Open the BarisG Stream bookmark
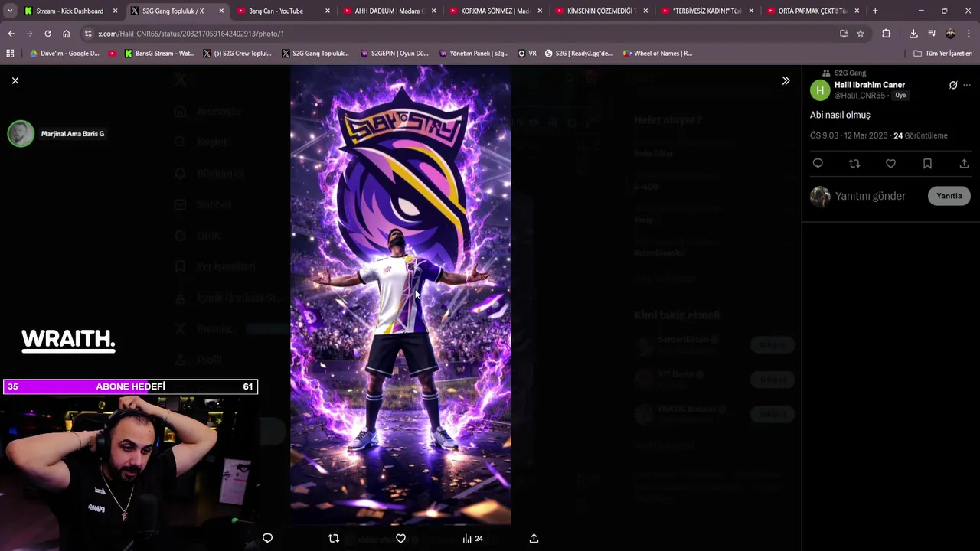 (158, 54)
